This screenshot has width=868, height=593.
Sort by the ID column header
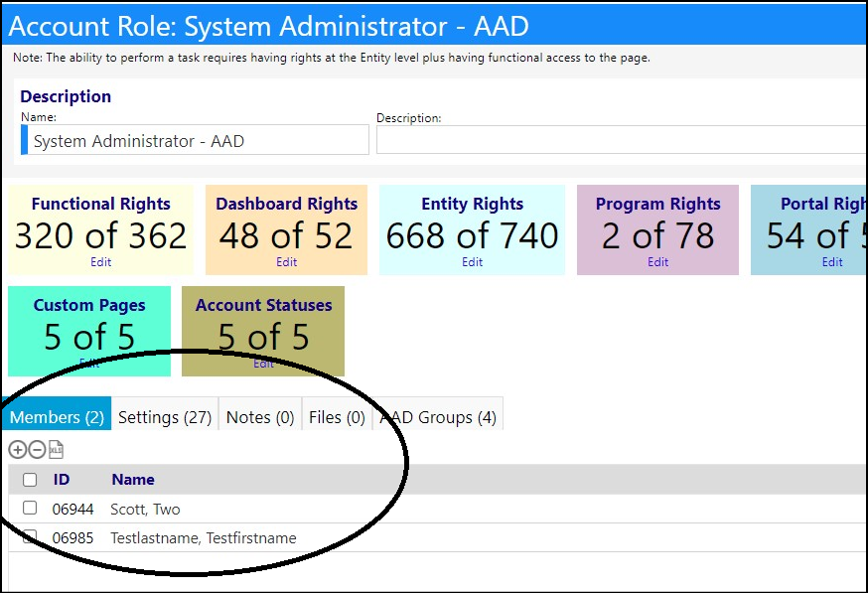pos(62,480)
